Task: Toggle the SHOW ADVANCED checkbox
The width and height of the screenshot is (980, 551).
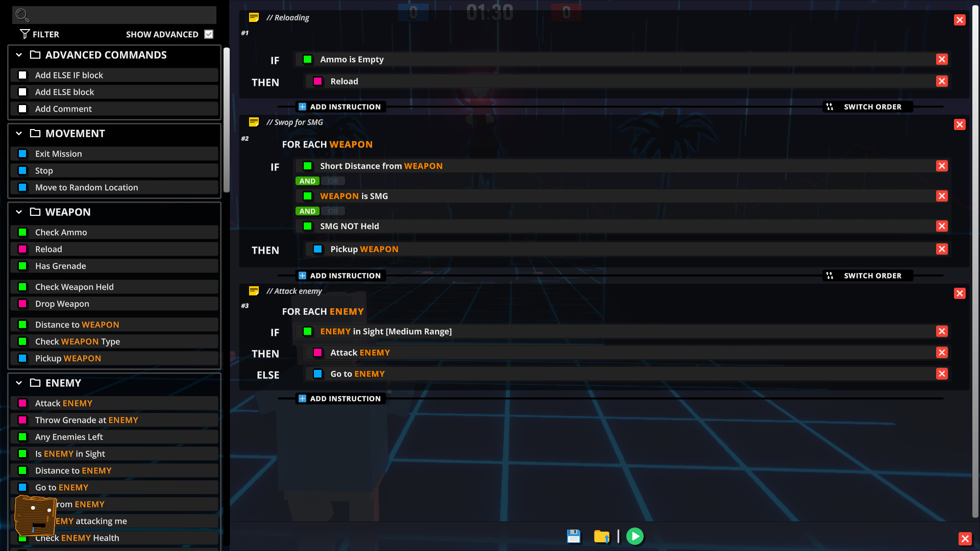Action: click(208, 34)
